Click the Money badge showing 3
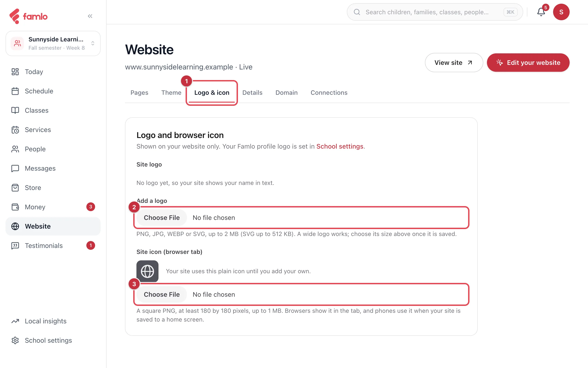This screenshot has height=368, width=588. pyautogui.click(x=91, y=207)
